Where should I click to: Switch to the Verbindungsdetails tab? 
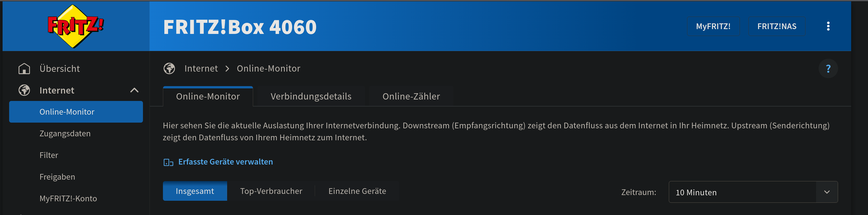click(x=311, y=96)
